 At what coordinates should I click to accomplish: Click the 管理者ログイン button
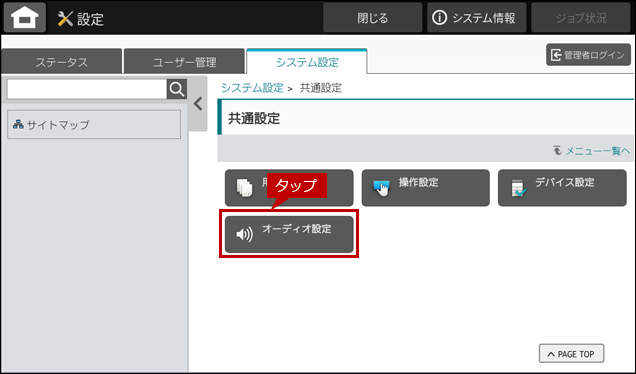click(588, 55)
